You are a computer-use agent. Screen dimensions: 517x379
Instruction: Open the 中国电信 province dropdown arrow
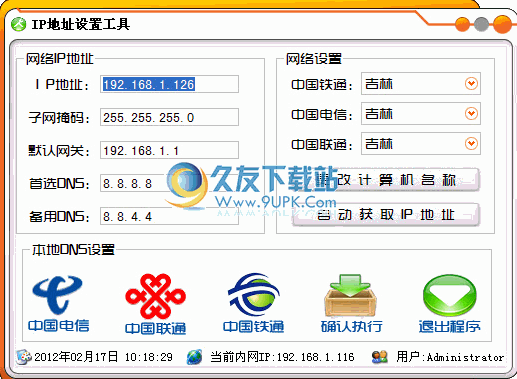pyautogui.click(x=471, y=114)
